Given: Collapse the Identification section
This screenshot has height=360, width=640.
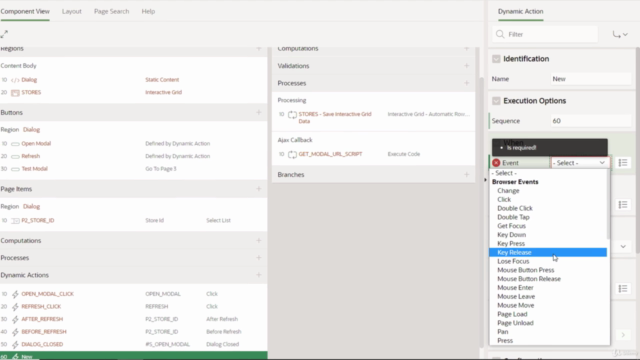Looking at the screenshot, I should point(496,59).
